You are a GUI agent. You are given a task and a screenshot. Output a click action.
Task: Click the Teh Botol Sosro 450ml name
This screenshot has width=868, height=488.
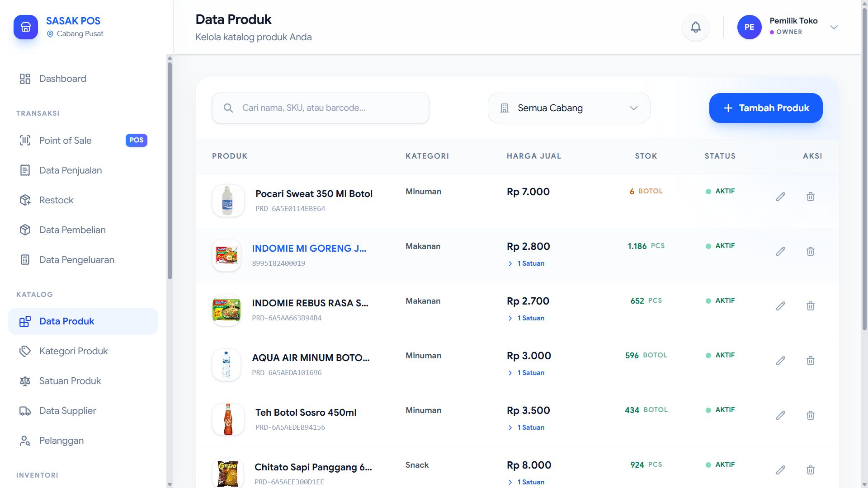306,413
